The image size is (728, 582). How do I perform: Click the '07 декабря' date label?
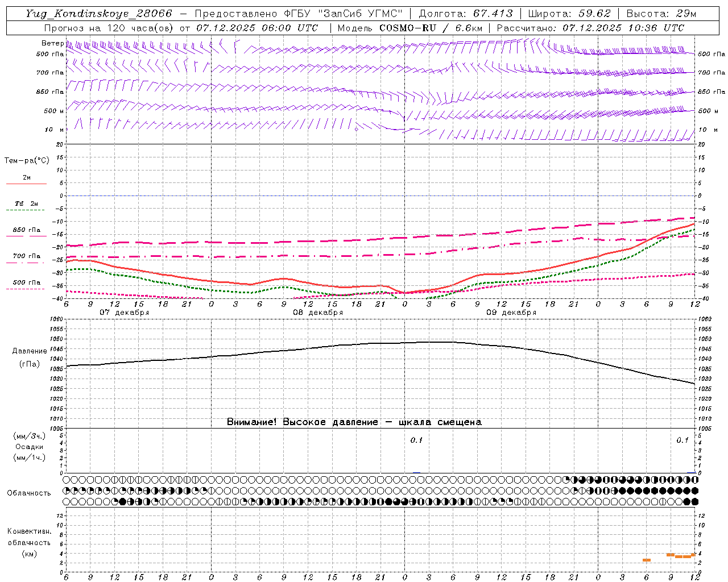pos(125,313)
